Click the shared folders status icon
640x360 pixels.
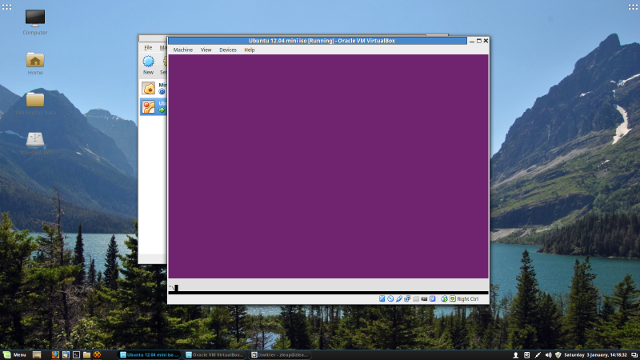416,299
